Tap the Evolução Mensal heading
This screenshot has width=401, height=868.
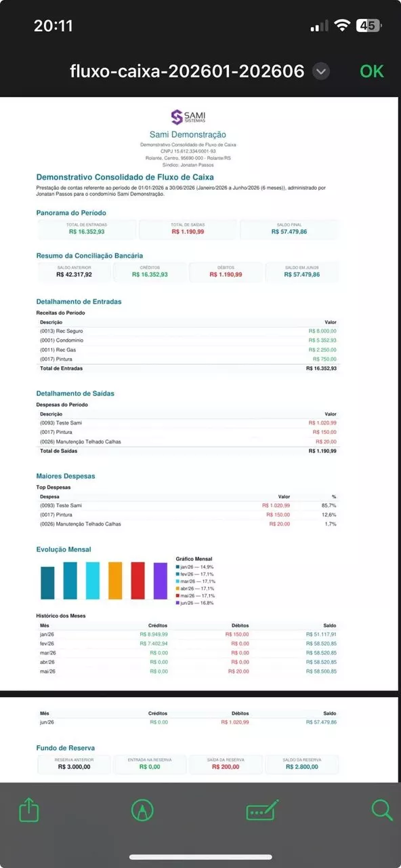click(x=63, y=549)
